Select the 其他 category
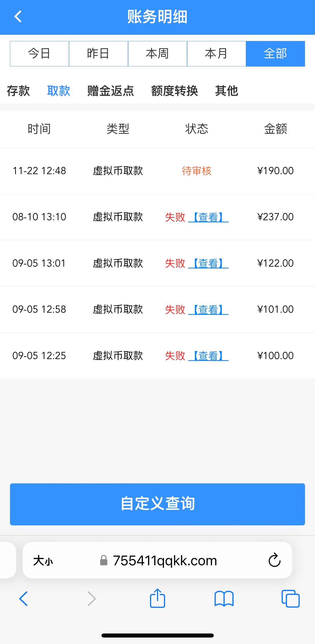The width and height of the screenshot is (315, 644). (226, 91)
